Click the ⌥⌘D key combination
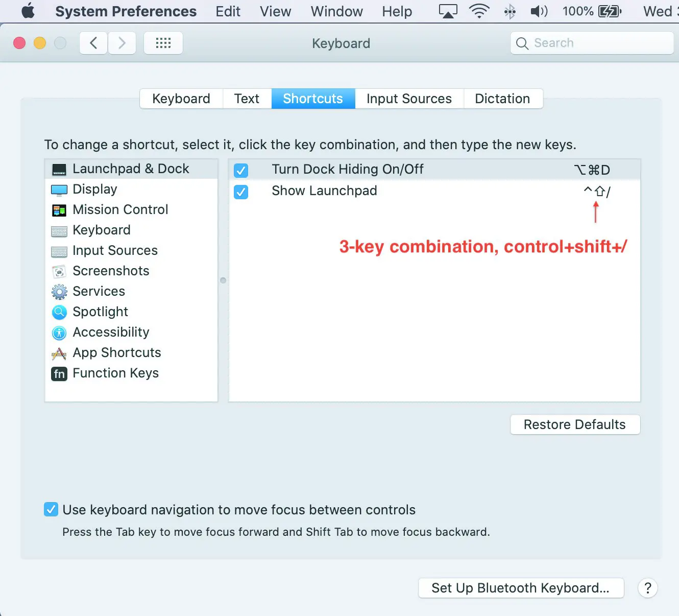 pyautogui.click(x=592, y=170)
